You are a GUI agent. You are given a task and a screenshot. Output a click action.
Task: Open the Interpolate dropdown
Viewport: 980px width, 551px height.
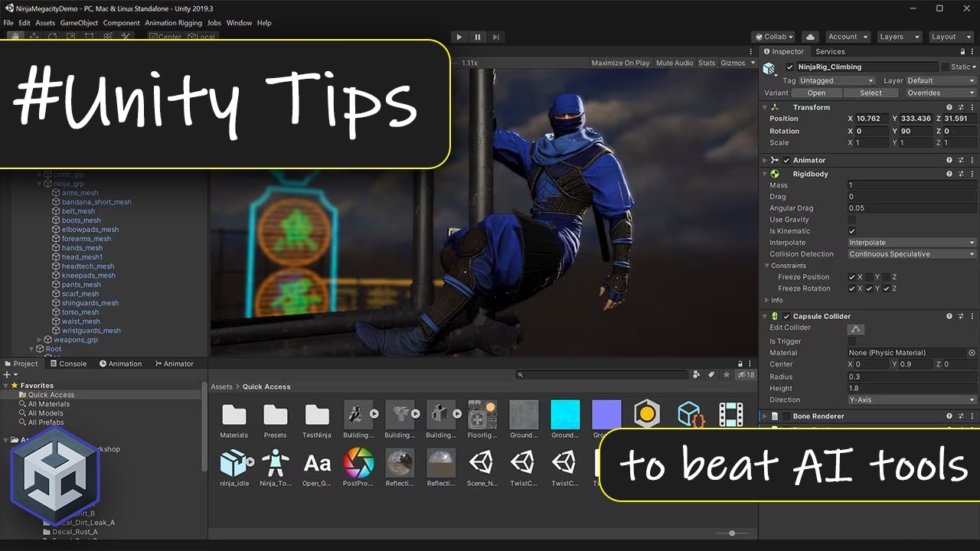click(x=912, y=243)
